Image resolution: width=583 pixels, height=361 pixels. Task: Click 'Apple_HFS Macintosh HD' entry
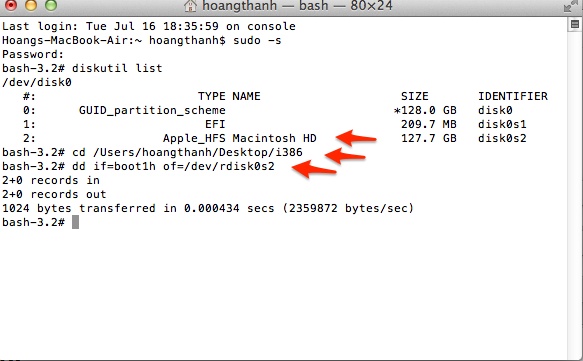[240, 139]
